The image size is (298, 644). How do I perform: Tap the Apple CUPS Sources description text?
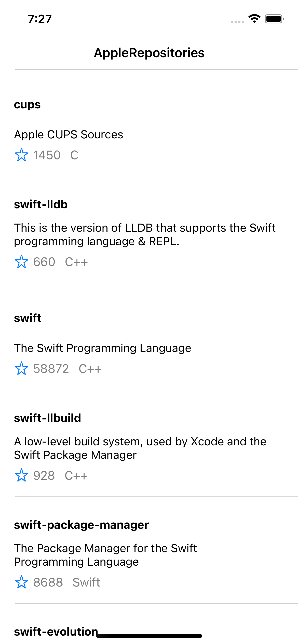(x=68, y=135)
